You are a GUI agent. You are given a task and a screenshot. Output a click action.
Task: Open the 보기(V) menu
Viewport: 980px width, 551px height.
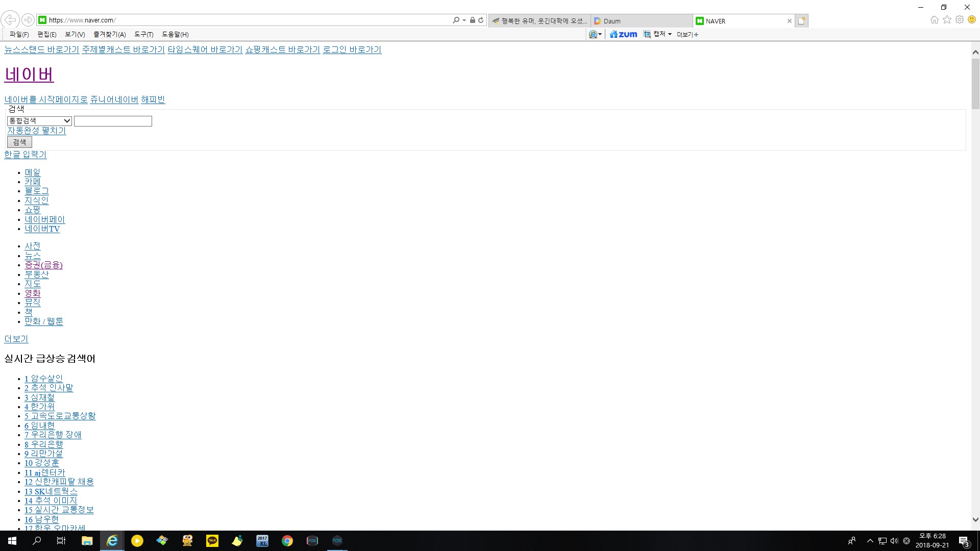click(75, 34)
